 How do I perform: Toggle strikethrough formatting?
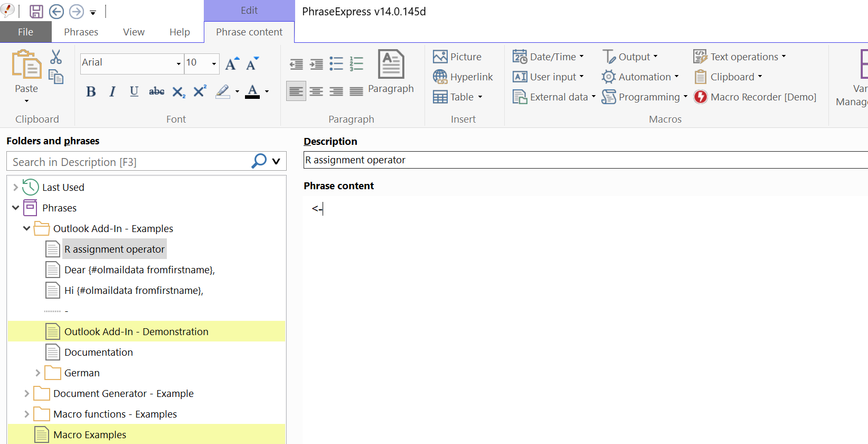156,91
